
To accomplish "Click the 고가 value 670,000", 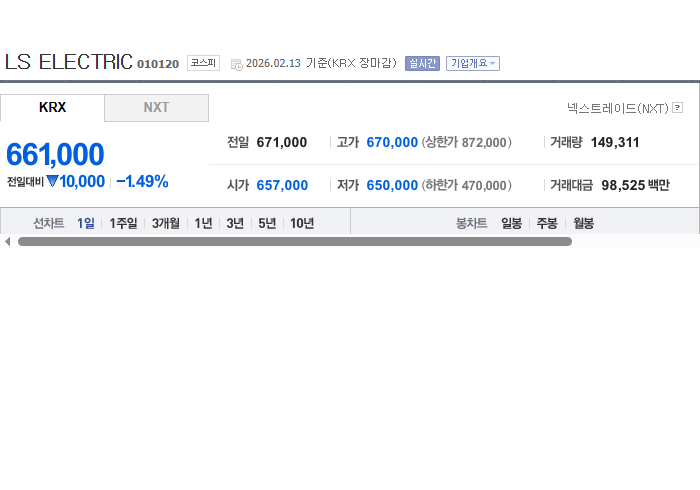I will coord(392,142).
